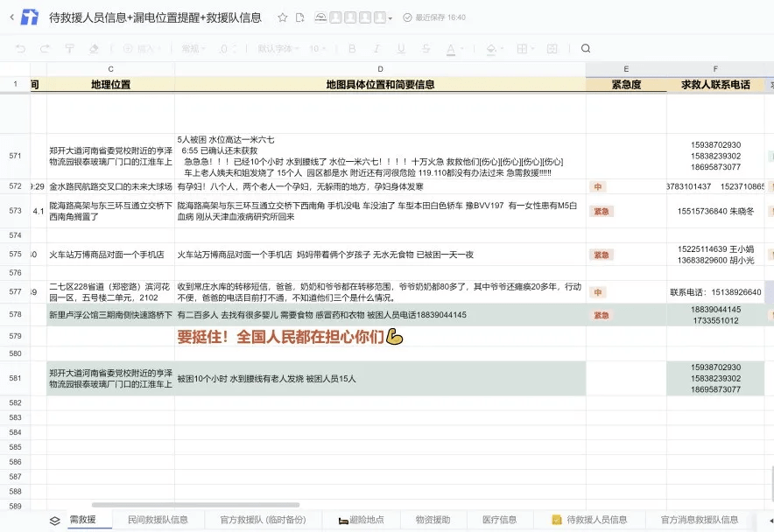Click the cell 被困10个小时 水到腰线有老人发烧 被困人员15人
Image resolution: width=774 pixels, height=532 pixels.
(x=380, y=379)
